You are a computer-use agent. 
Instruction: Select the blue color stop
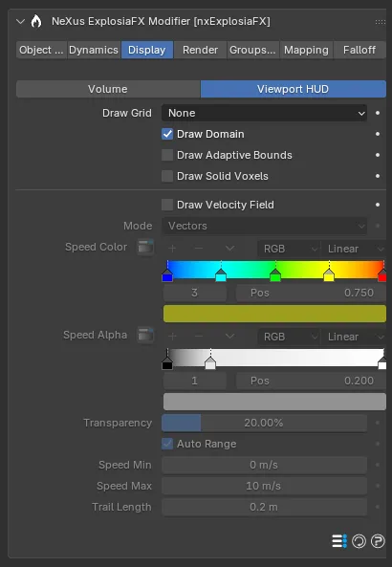click(167, 275)
